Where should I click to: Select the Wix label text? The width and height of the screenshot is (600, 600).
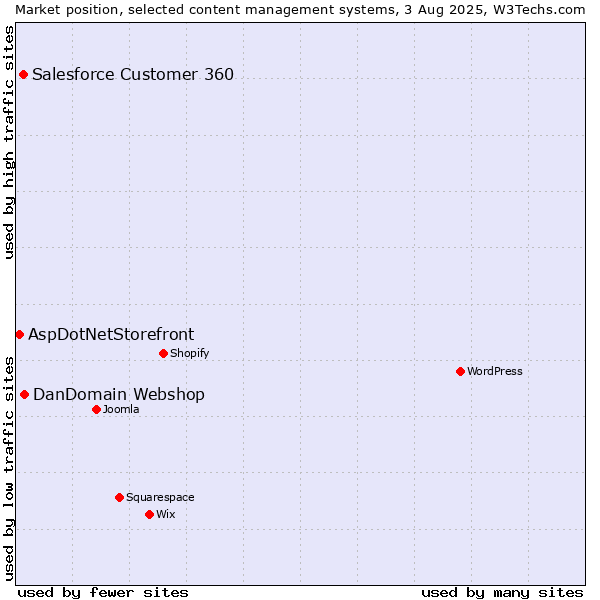165,514
